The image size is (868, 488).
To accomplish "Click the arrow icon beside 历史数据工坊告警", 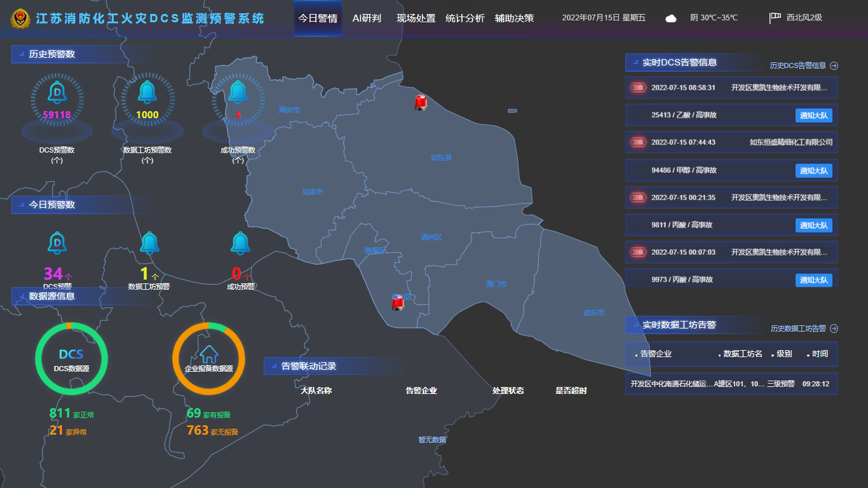I will 834,329.
